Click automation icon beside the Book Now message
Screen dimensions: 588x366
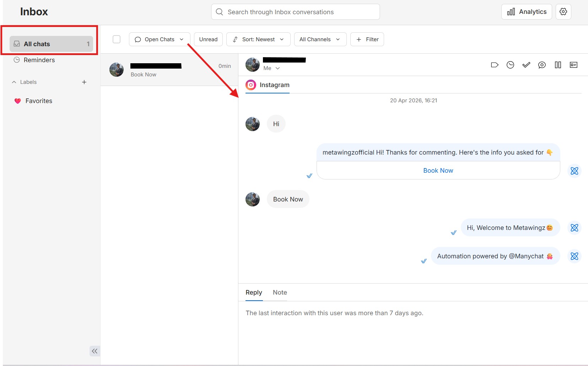pyautogui.click(x=574, y=171)
